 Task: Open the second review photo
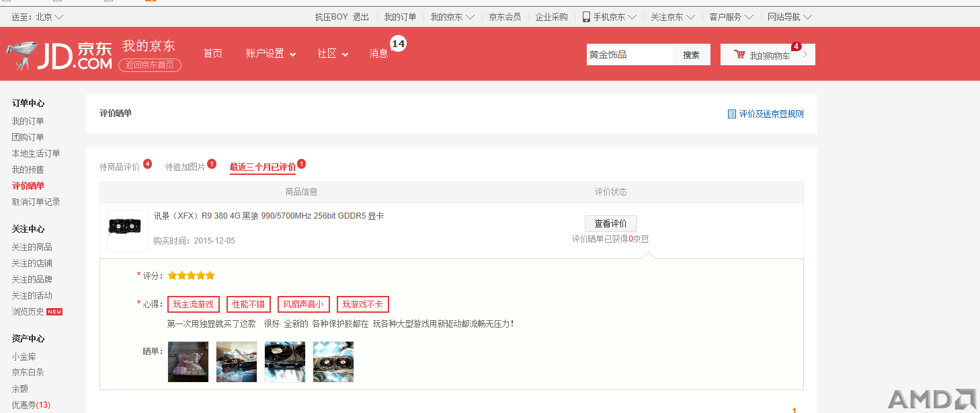[237, 362]
